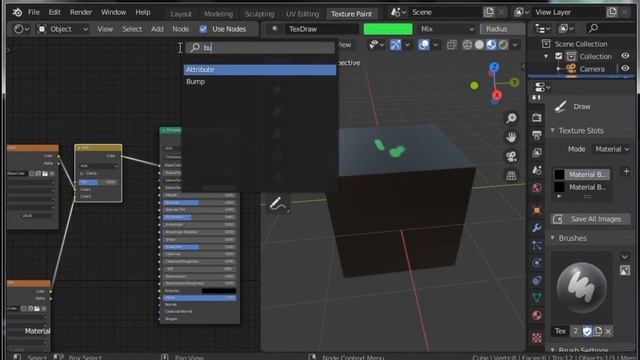The height and width of the screenshot is (360, 640).
Task: Select the Texture Paint workspace tab
Action: click(351, 14)
